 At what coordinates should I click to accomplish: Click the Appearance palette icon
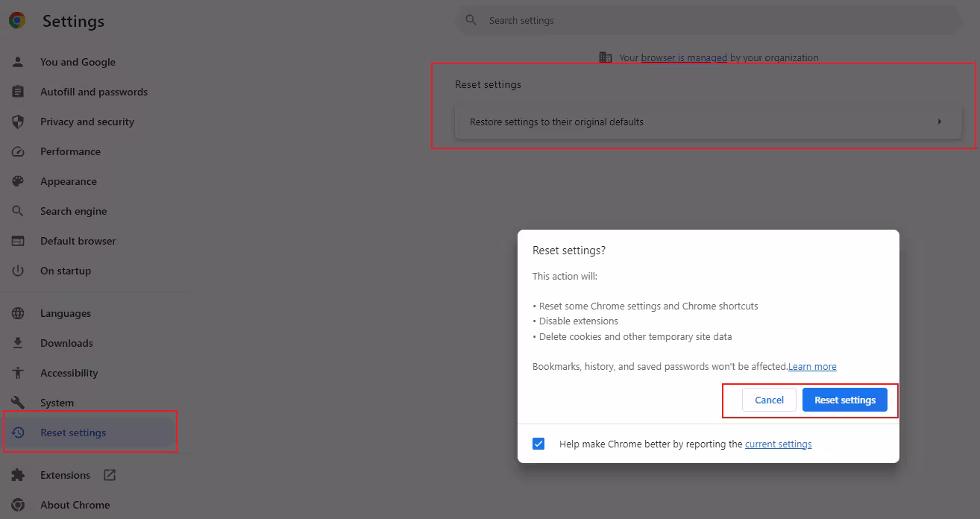click(x=18, y=181)
